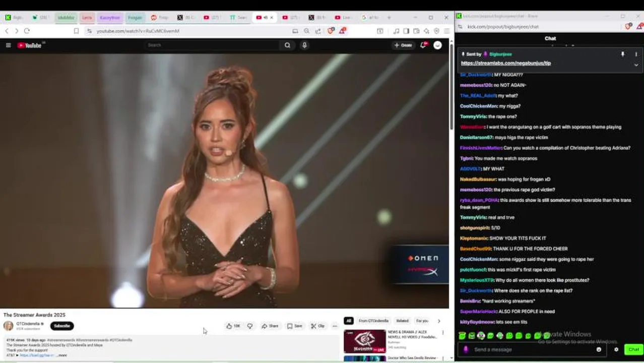Like the video with thumbs-up icon
This screenshot has height=363, width=644.
(x=233, y=326)
